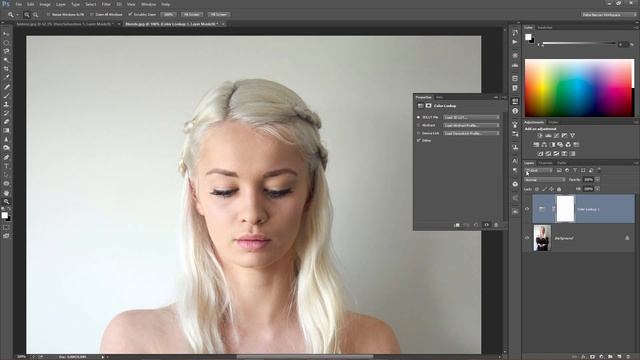Select the Gradient tool

[x=6, y=131]
